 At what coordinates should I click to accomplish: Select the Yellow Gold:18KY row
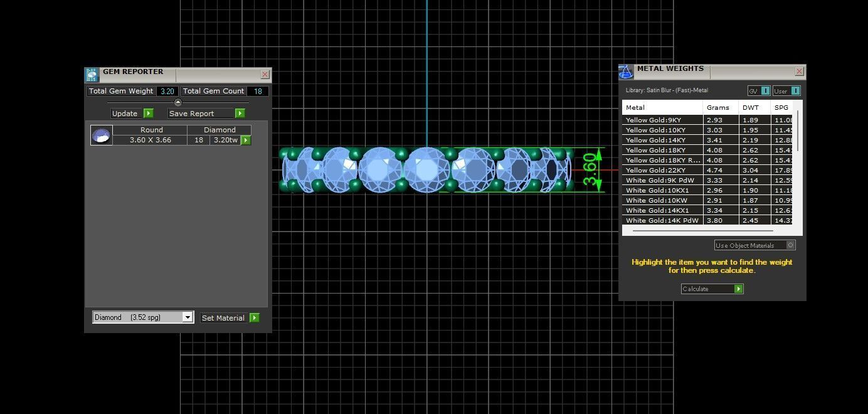(x=709, y=150)
